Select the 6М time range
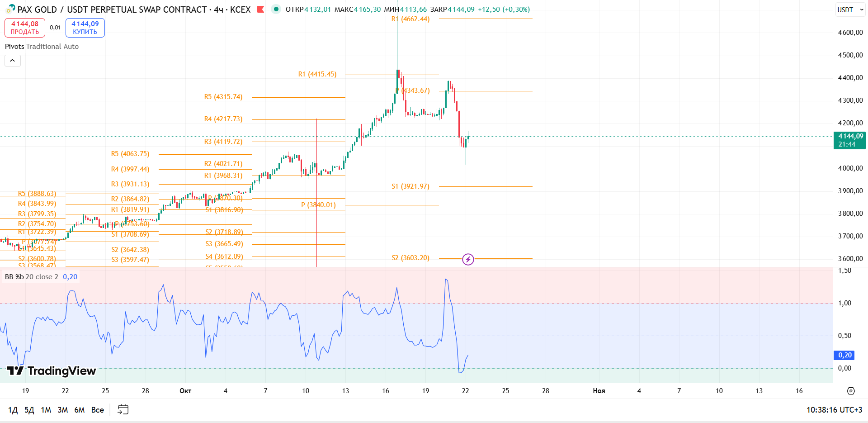Viewport: 868px width, 423px height. tap(79, 410)
